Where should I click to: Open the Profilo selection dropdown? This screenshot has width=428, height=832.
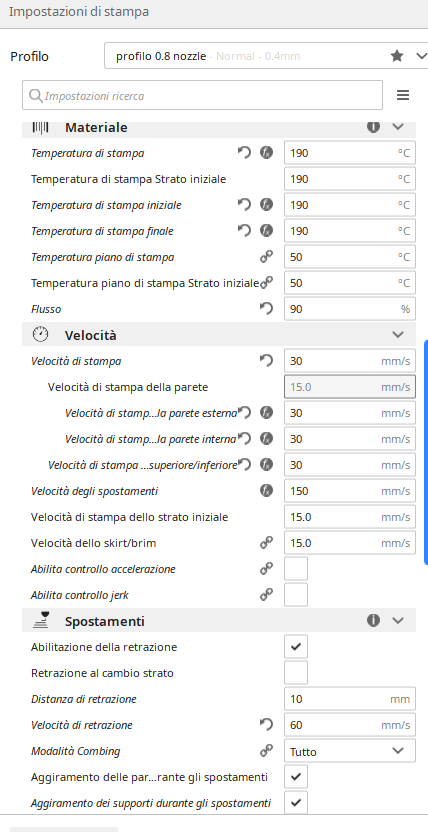point(266,56)
